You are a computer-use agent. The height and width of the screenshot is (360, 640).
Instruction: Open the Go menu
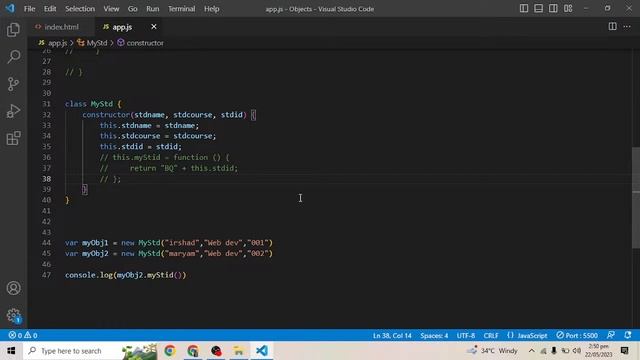pos(132,9)
